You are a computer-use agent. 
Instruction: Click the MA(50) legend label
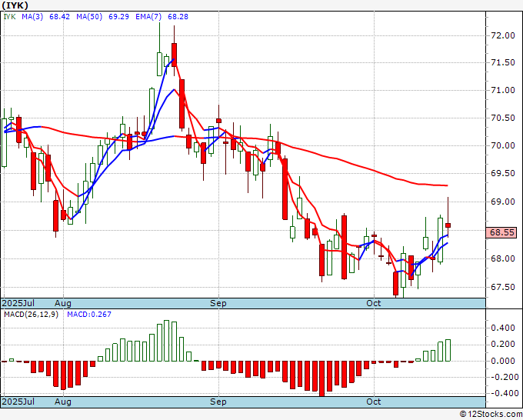pos(89,17)
